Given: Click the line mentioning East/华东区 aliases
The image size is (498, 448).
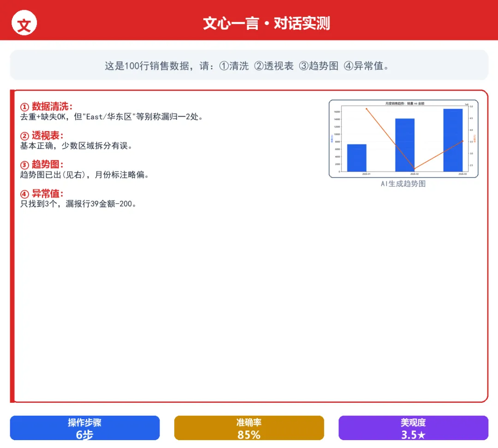Looking at the screenshot, I should point(112,117).
